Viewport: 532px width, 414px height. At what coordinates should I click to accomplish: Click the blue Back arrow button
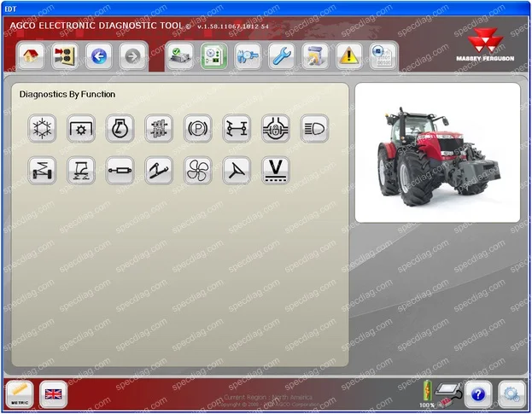[x=99, y=56]
